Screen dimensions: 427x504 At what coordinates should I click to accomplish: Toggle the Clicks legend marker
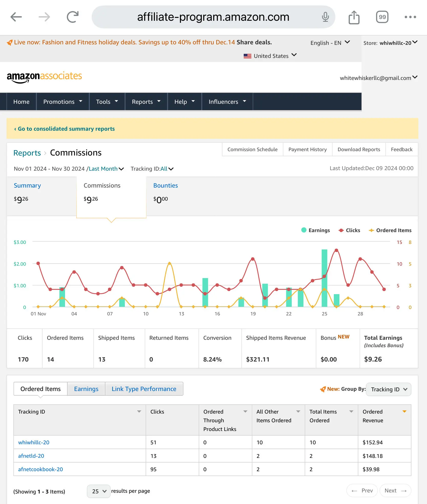pos(341,230)
